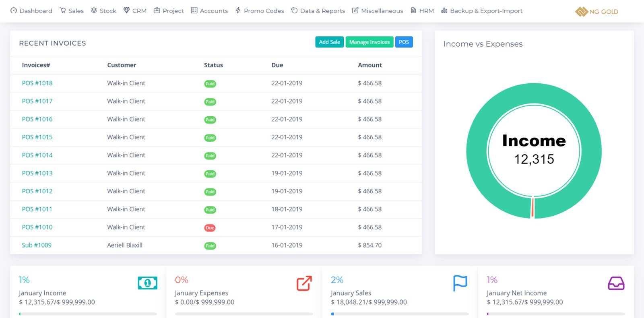Click the green Income donut chart ring
Screen dimensions: 644x318
477,151
